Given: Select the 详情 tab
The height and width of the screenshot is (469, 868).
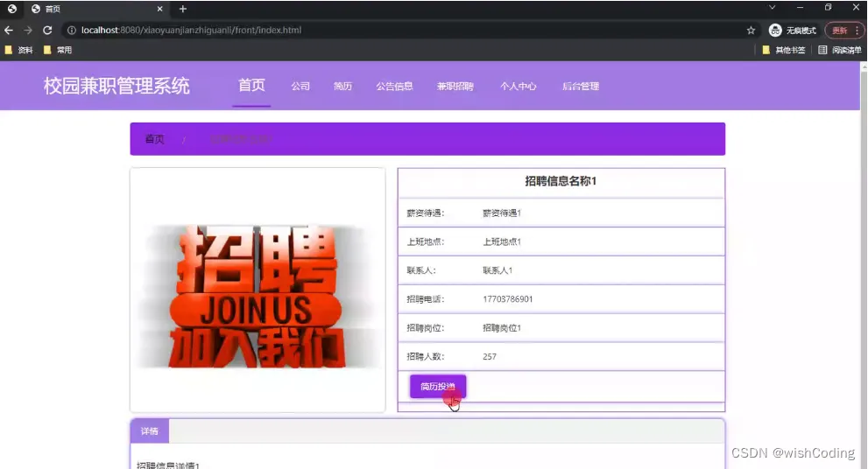Looking at the screenshot, I should (150, 430).
